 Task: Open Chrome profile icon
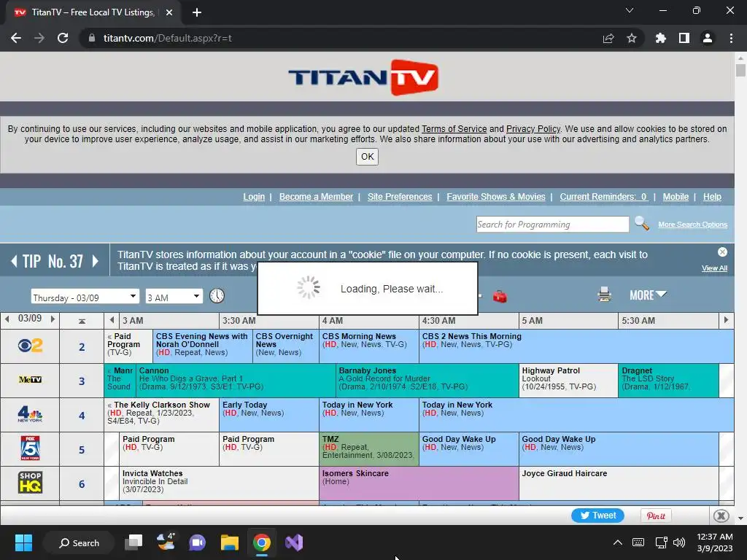click(x=708, y=38)
